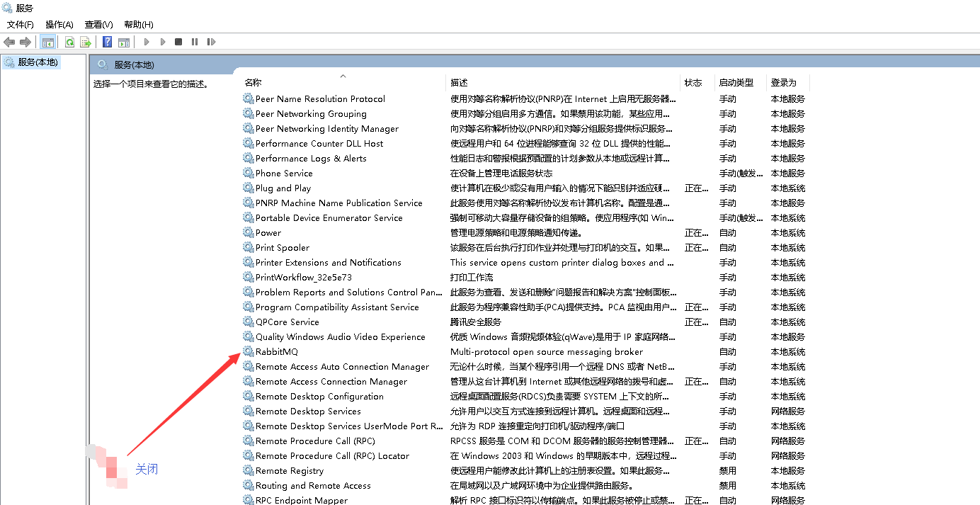Open the 帮助(H) menu

[138, 24]
